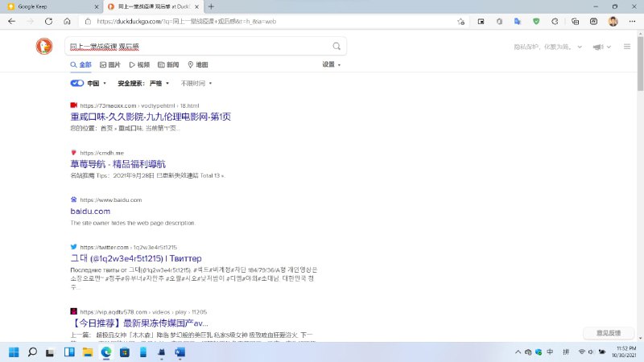
Task: Open the Google Translate extension icon
Action: click(x=518, y=22)
